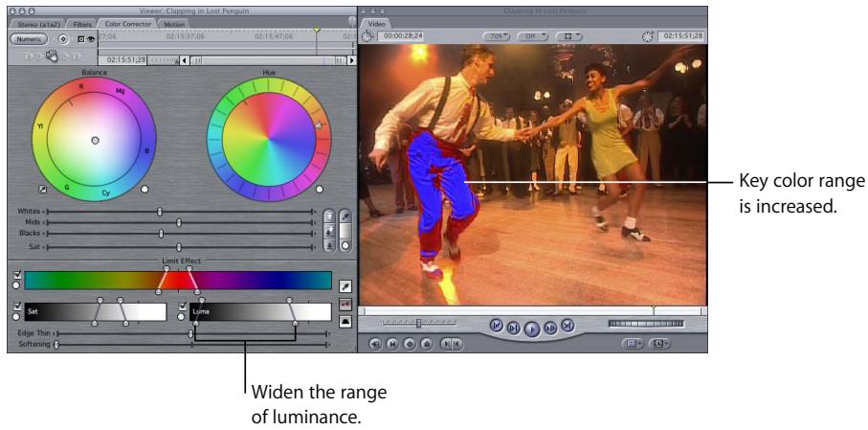This screenshot has height=430, width=868.
Task: Reset the Luma range limit control
Action: click(182, 316)
